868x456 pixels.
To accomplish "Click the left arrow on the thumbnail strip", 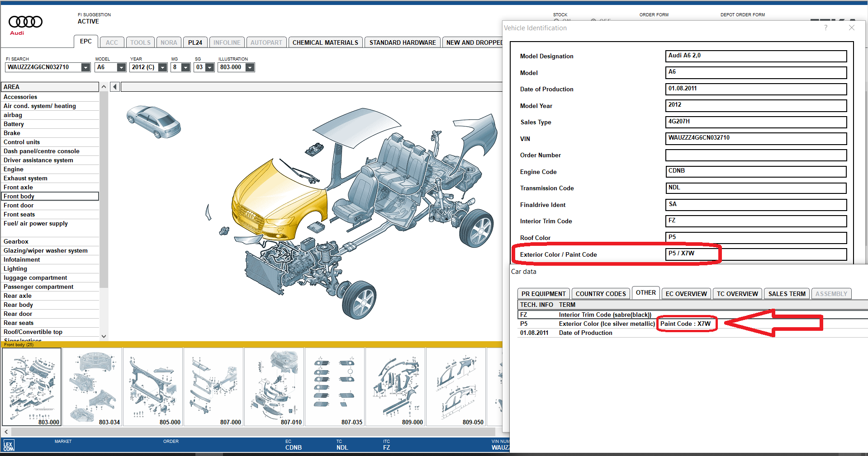I will (x=5, y=432).
